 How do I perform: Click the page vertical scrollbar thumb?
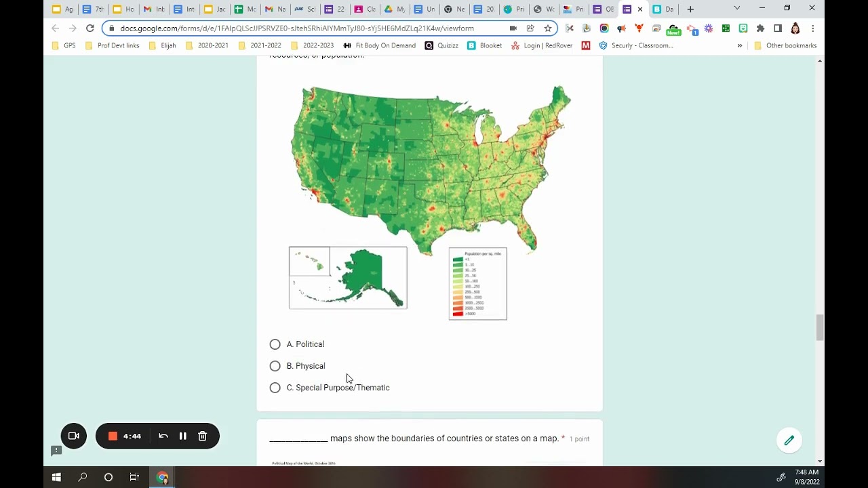click(820, 327)
